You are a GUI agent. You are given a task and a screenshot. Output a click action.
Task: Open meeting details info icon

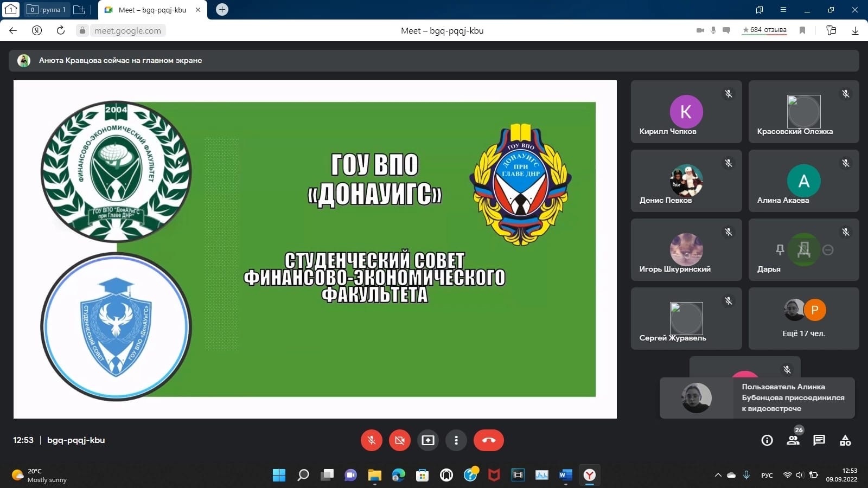[767, 440]
